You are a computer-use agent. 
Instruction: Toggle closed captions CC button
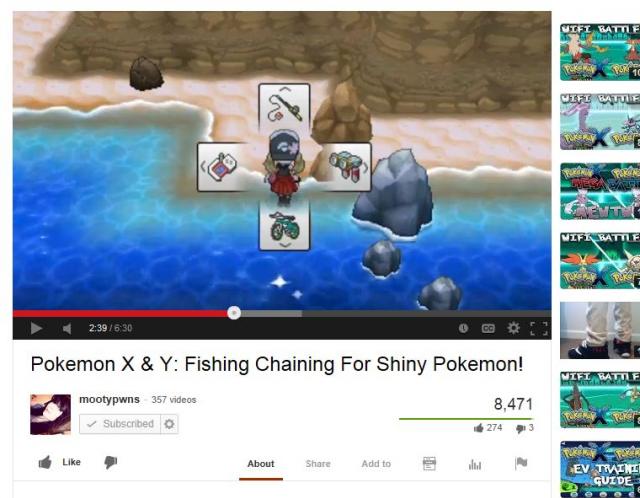tap(488, 328)
